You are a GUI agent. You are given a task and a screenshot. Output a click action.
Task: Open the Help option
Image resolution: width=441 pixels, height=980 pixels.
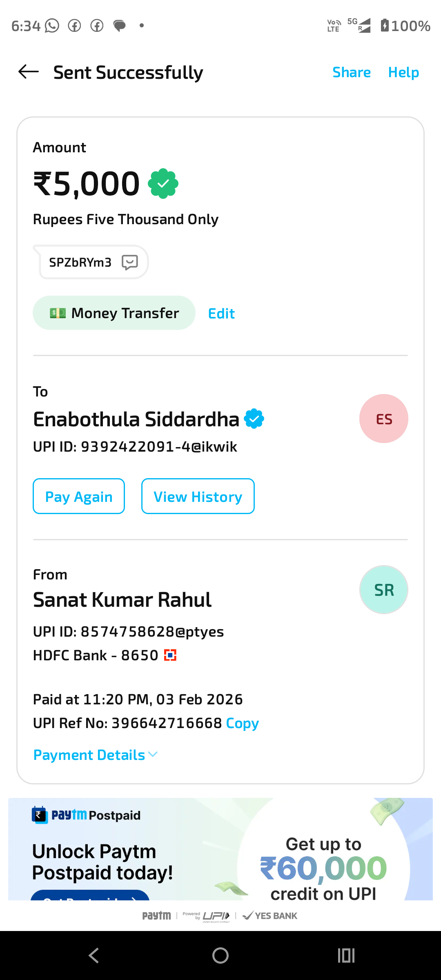pos(403,72)
